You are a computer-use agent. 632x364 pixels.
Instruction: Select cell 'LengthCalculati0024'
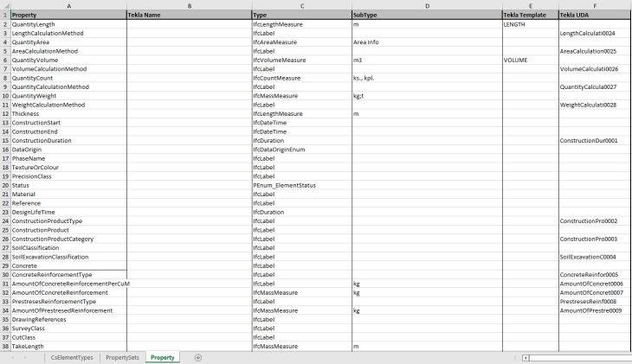coord(595,33)
